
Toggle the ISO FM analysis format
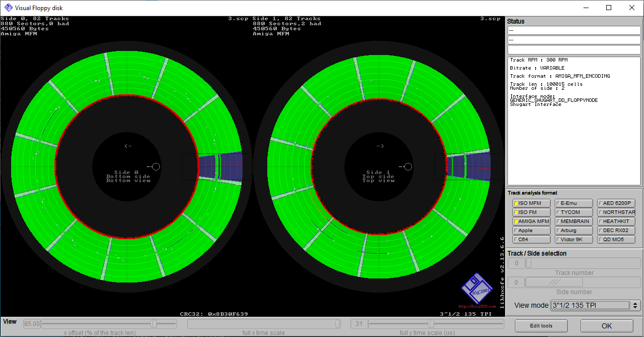531,212
